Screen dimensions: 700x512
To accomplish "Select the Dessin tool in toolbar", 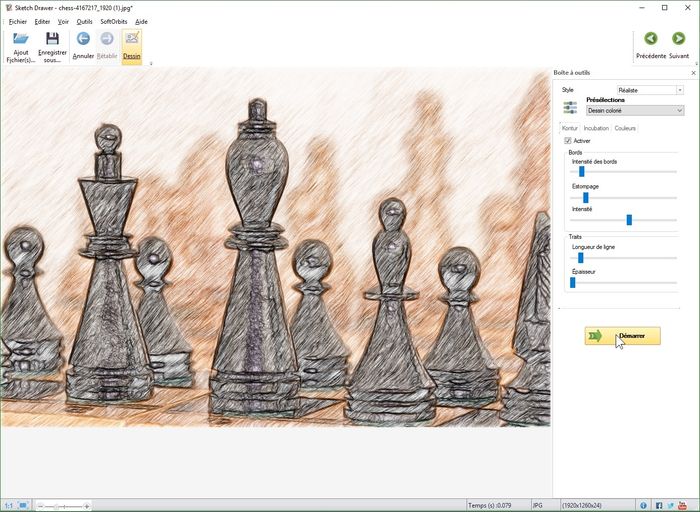I will click(132, 40).
